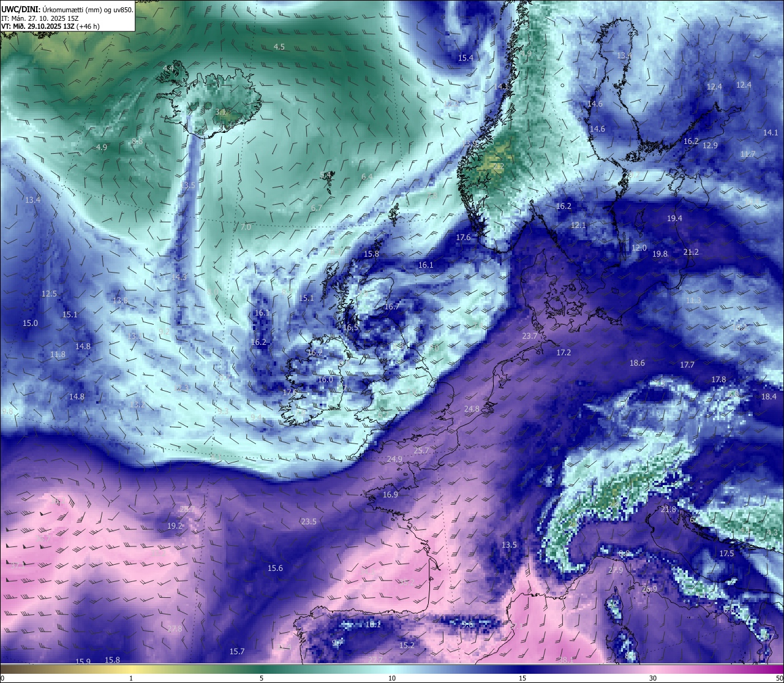Click the "4.5" value north of Iceland
This screenshot has height=683, width=784.
point(279,47)
